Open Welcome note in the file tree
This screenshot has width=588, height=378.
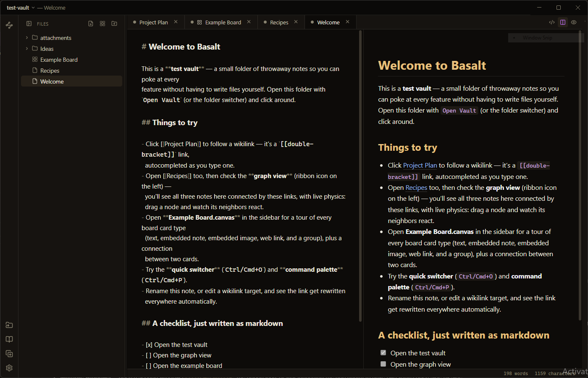point(72,81)
